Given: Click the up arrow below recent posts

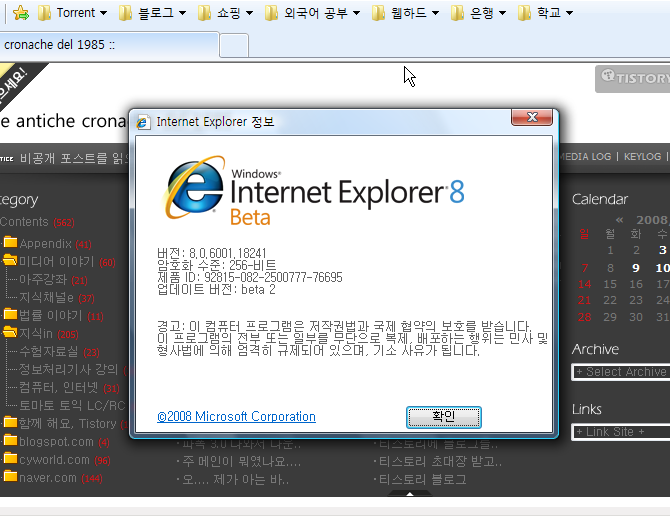Looking at the screenshot, I should click(x=410, y=494).
